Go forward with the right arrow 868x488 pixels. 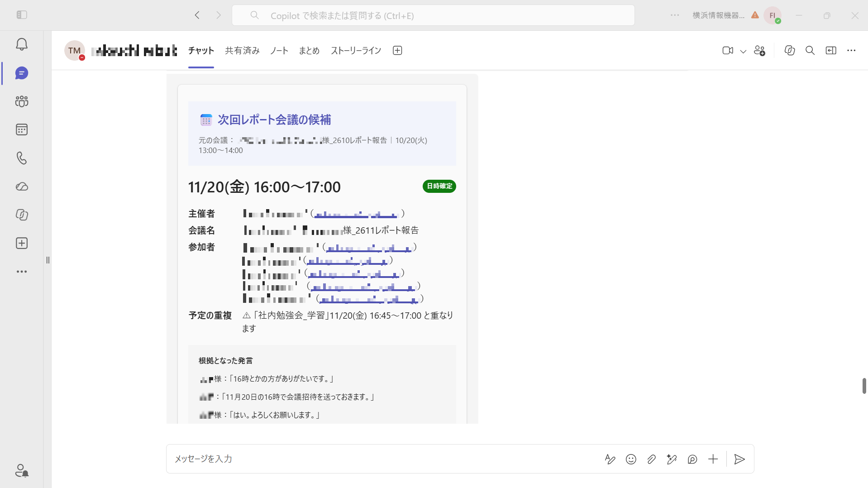pos(219,15)
